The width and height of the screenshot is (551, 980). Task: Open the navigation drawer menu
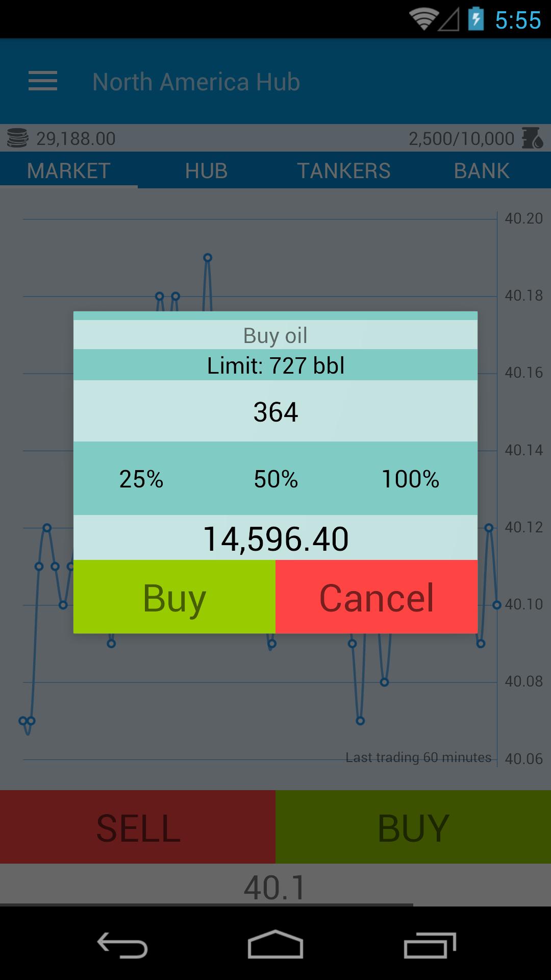point(43,81)
